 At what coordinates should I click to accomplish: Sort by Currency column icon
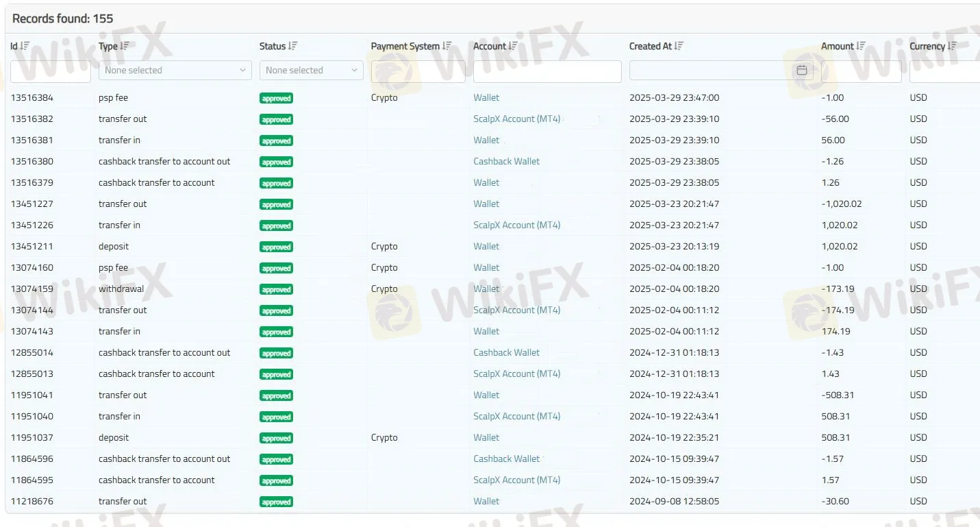(x=952, y=46)
